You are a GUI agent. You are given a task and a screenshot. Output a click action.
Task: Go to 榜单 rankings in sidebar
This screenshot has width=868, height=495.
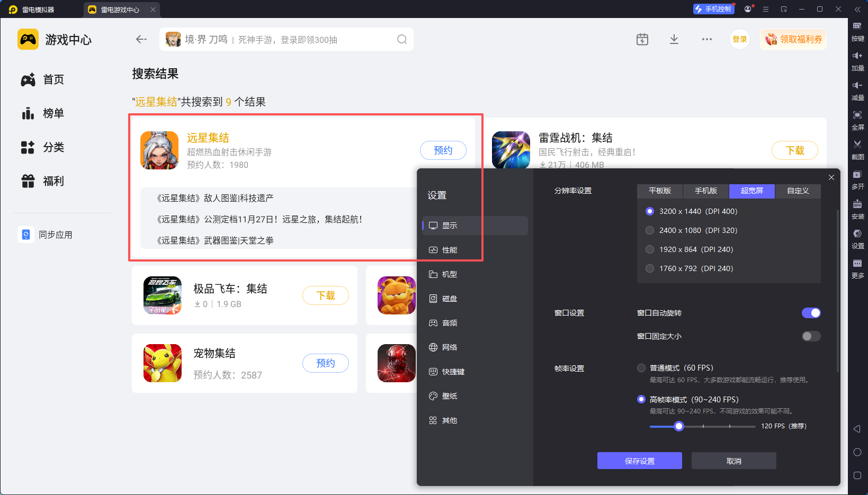tap(42, 113)
